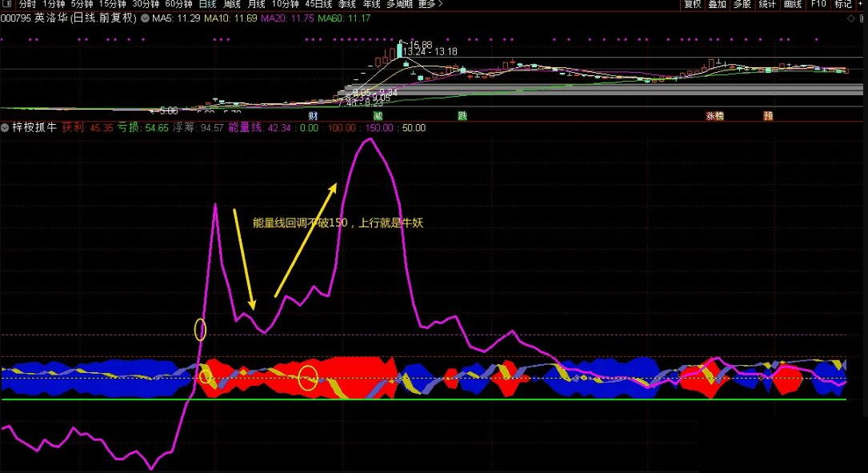Activate the 画线 drawing tool
868x473 pixels.
(792, 5)
